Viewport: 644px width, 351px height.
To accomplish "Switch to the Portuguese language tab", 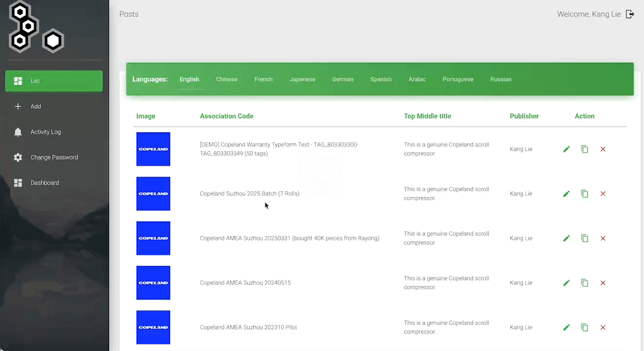I will pyautogui.click(x=458, y=79).
